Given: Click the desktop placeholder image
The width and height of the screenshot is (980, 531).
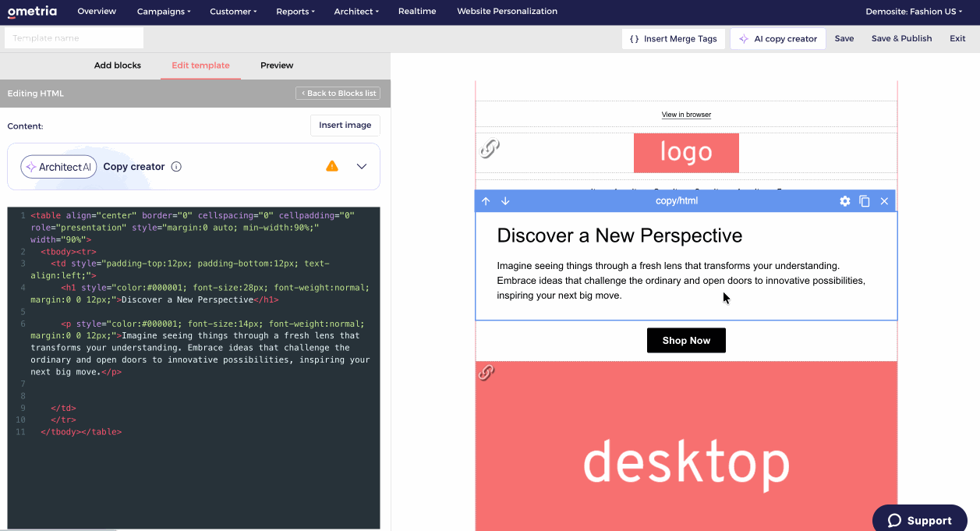Looking at the screenshot, I should point(686,446).
